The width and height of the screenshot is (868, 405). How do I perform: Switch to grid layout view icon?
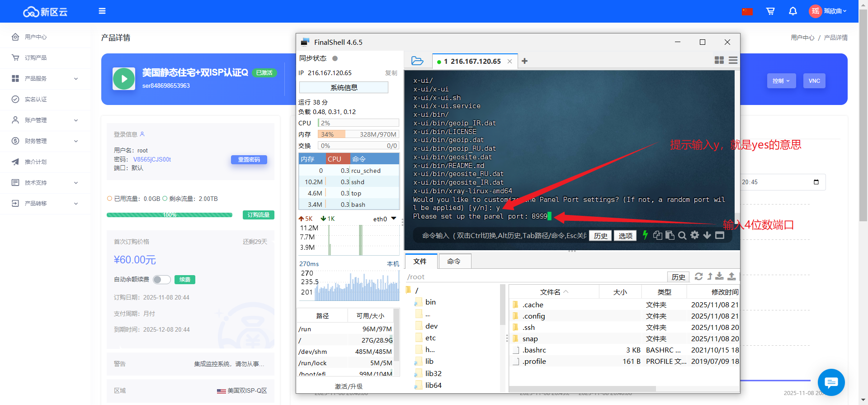point(719,60)
